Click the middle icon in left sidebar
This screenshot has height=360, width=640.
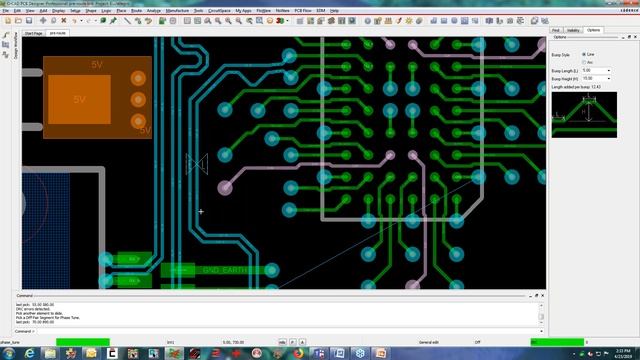pyautogui.click(x=6, y=45)
